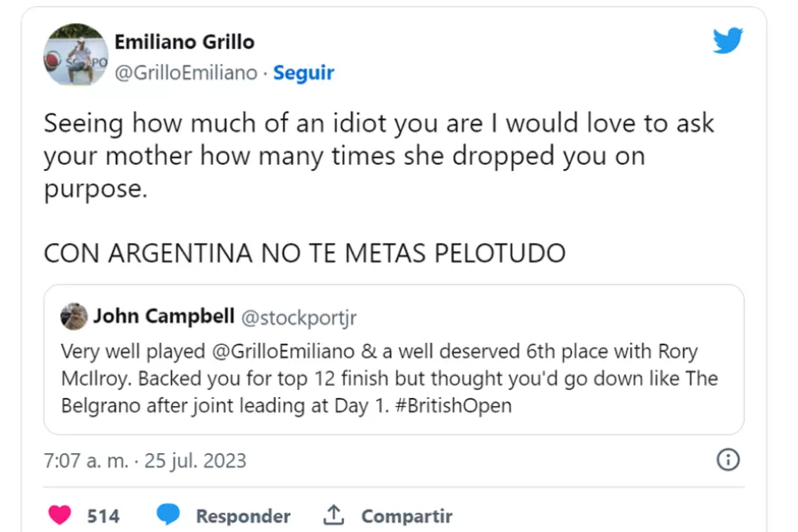
Task: Click the @GrilloEmiliano mention in the quoted text
Action: click(281, 350)
